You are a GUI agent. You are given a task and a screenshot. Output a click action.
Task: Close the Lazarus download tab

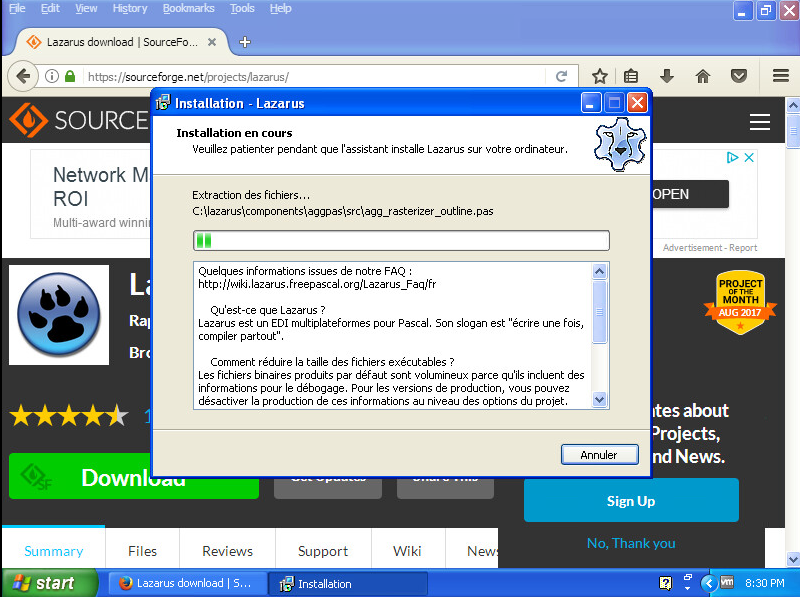coord(212,42)
